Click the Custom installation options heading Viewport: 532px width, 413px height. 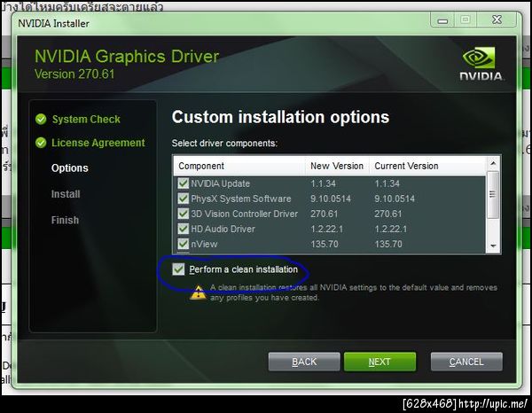point(280,117)
